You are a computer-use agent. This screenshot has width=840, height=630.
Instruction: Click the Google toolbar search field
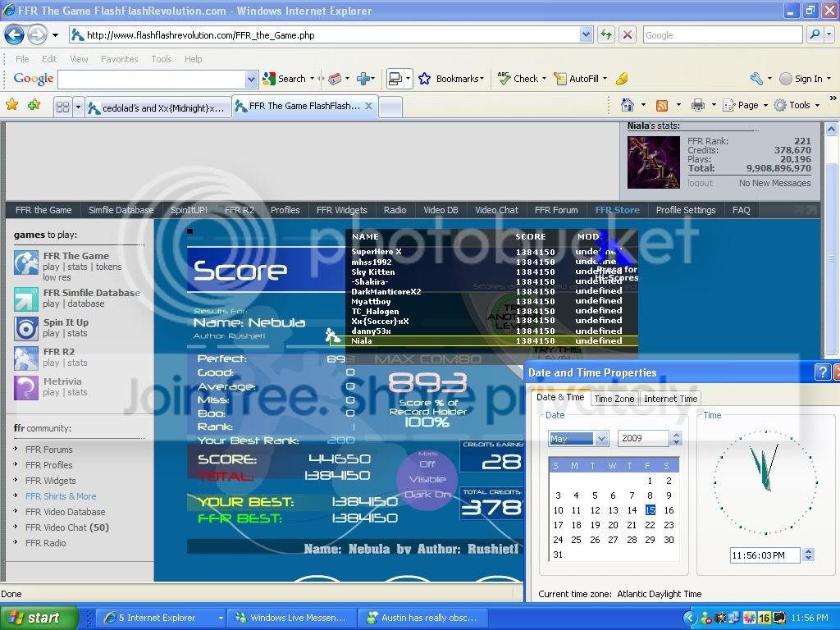pyautogui.click(x=152, y=79)
